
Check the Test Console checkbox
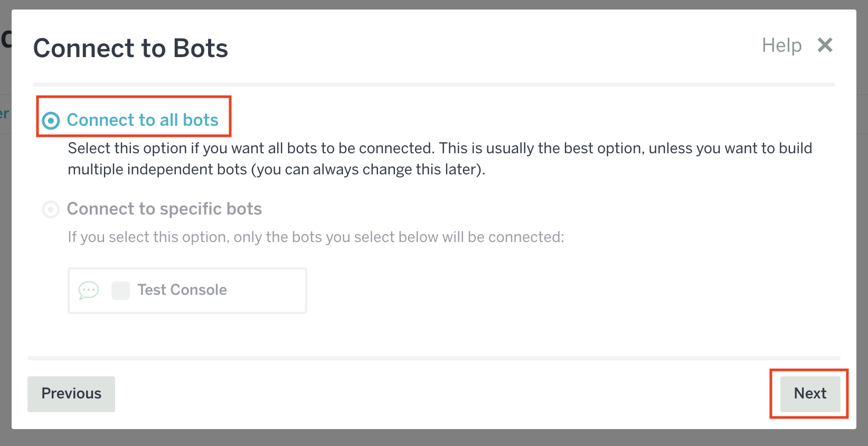tap(120, 290)
